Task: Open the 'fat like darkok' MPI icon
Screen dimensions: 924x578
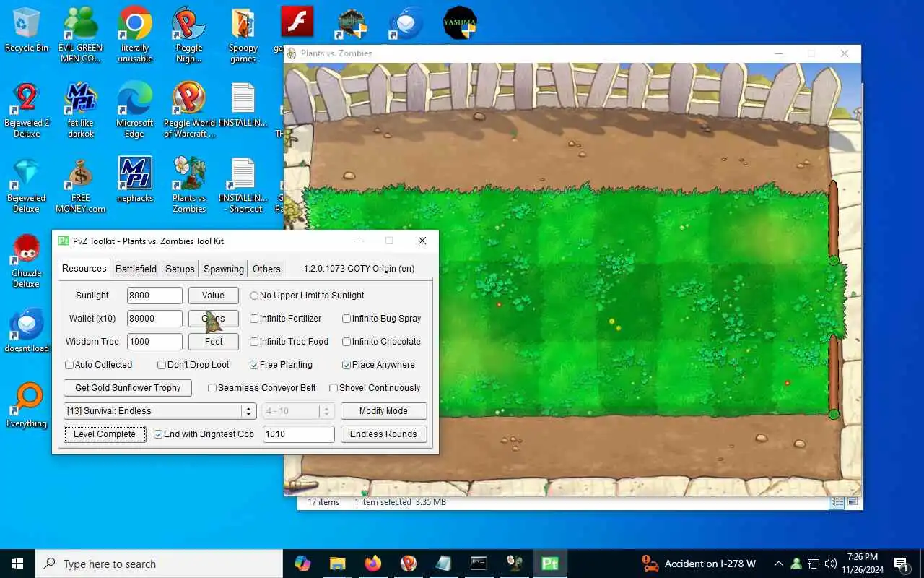Action: click(81, 109)
